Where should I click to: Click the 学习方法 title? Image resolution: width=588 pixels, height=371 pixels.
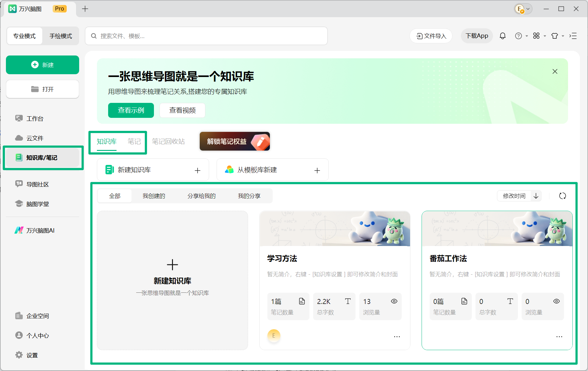click(x=282, y=258)
